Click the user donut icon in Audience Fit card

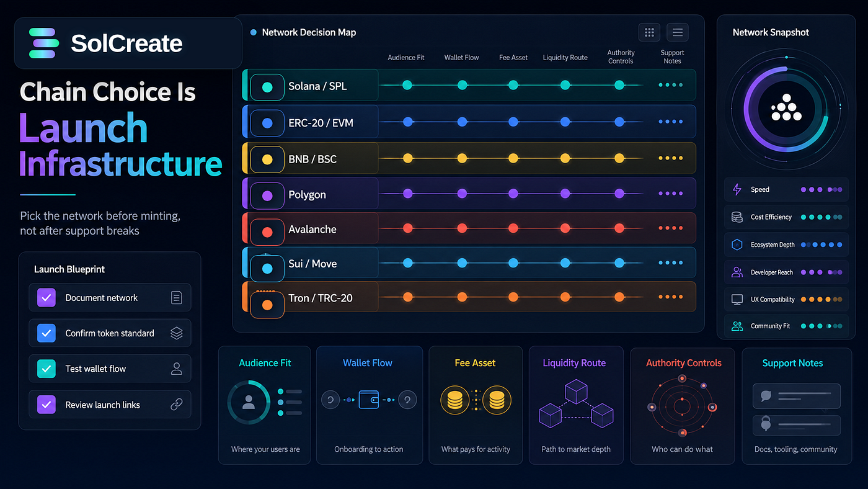click(x=249, y=402)
